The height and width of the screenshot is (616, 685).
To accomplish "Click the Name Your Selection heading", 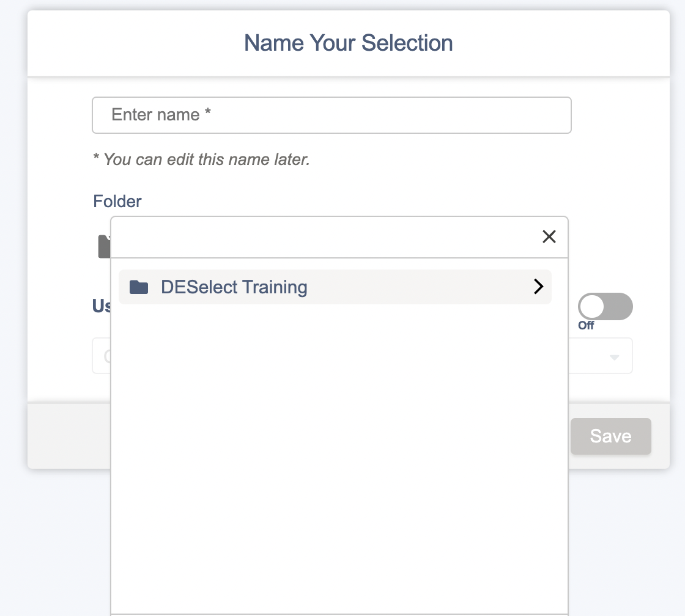I will click(348, 43).
